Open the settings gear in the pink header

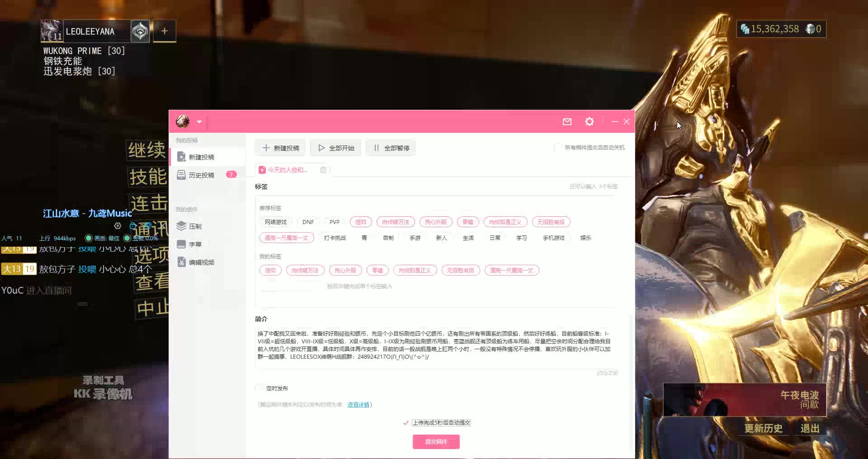(x=589, y=122)
